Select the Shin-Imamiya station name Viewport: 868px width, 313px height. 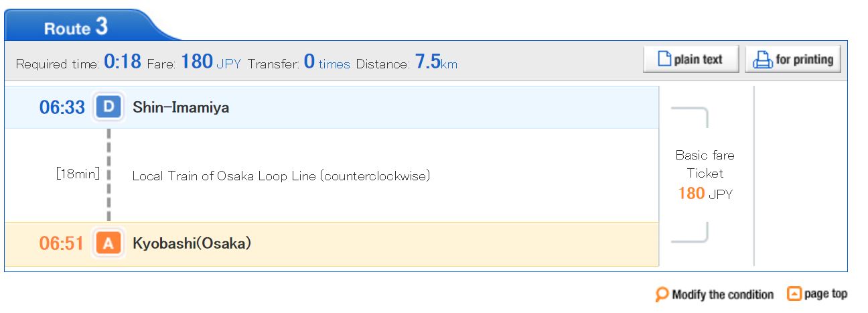coord(181,107)
